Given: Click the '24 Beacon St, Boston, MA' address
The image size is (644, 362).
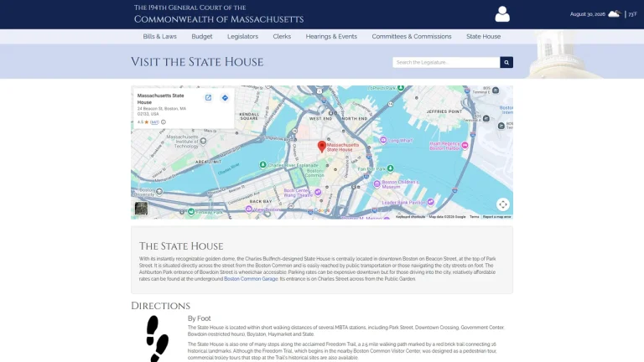Looking at the screenshot, I should coord(162,109).
